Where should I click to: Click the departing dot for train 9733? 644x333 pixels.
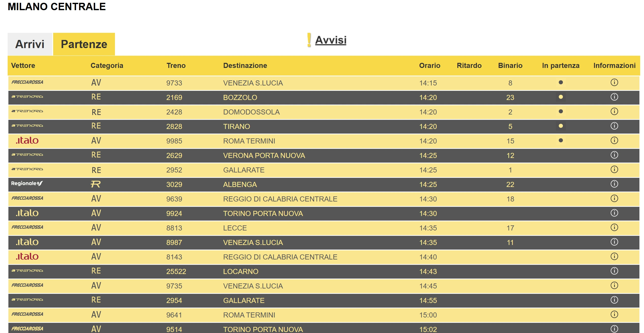[x=561, y=82]
